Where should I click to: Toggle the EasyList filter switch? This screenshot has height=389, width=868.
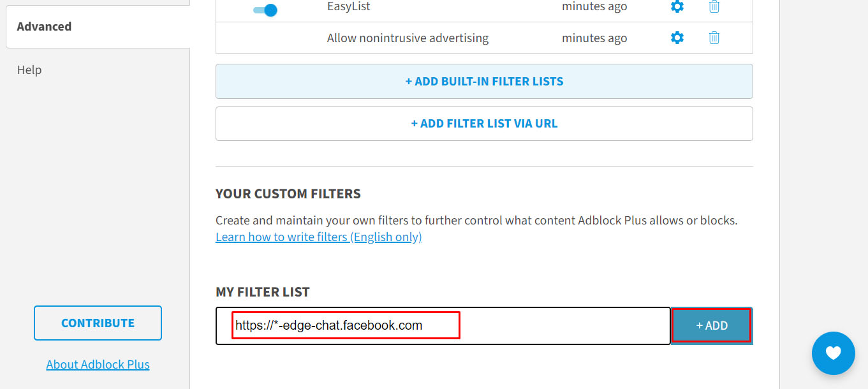[x=265, y=10]
